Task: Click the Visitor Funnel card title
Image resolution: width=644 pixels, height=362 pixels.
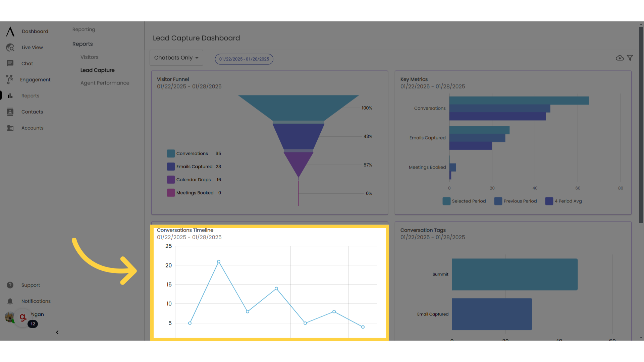Action: coord(173,79)
